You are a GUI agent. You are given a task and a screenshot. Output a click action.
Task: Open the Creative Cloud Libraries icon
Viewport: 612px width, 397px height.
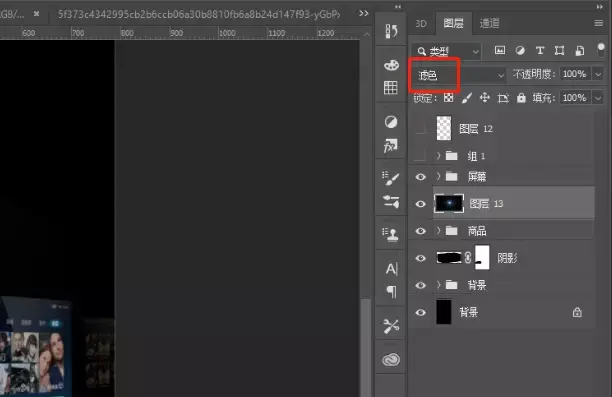pyautogui.click(x=391, y=360)
